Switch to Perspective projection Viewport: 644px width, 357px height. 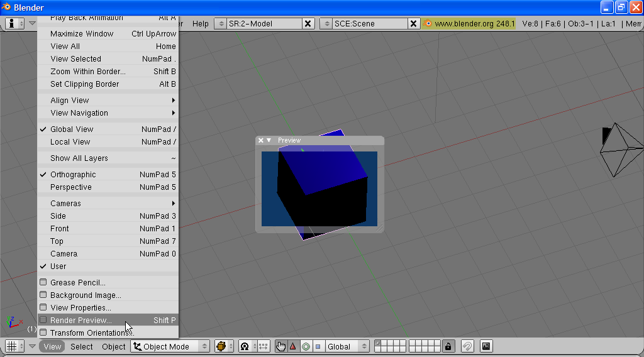point(108,187)
